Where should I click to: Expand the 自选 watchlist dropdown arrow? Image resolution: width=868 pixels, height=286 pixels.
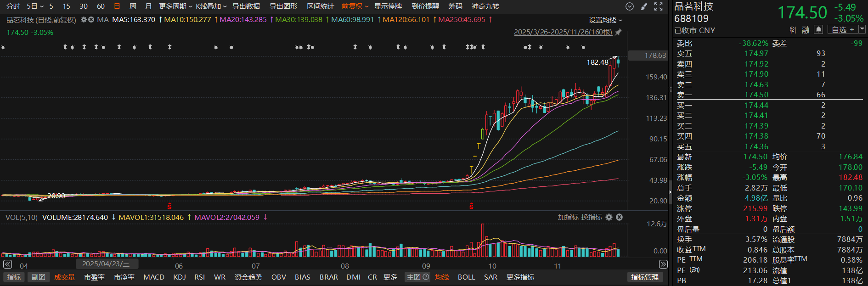[862, 29]
